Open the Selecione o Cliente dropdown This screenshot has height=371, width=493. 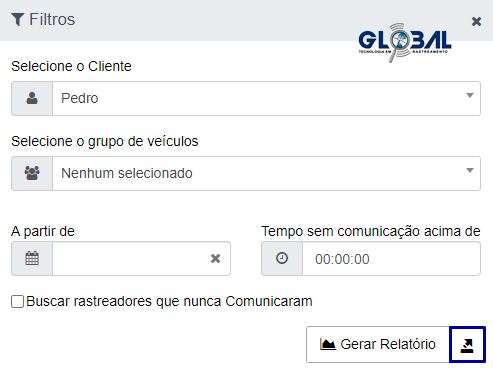tap(266, 98)
